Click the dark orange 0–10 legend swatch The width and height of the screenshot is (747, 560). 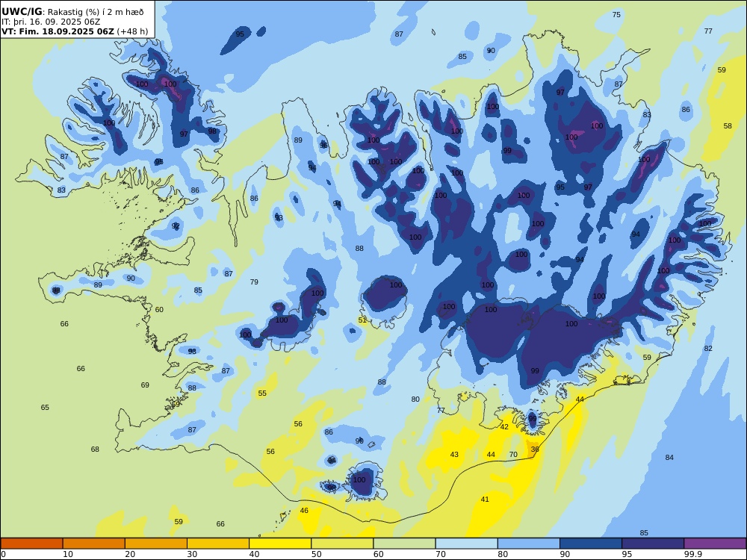pyautogui.click(x=31, y=544)
